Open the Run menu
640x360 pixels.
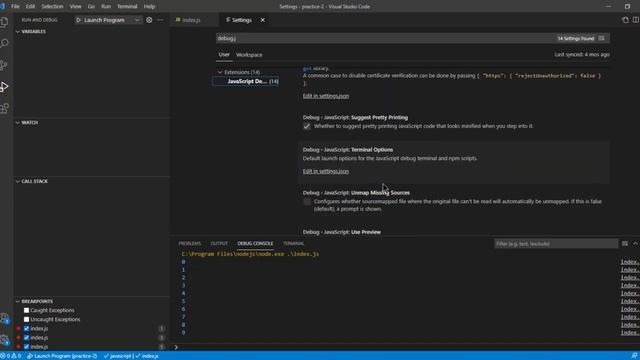[106, 7]
